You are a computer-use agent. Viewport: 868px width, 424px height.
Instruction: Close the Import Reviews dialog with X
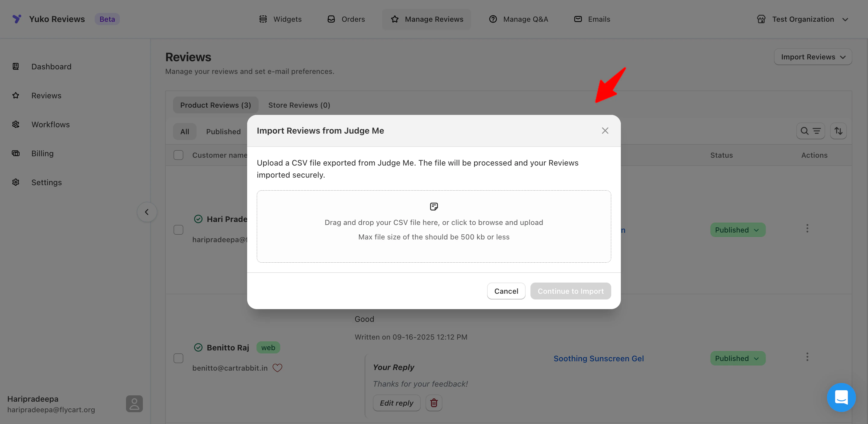click(605, 131)
